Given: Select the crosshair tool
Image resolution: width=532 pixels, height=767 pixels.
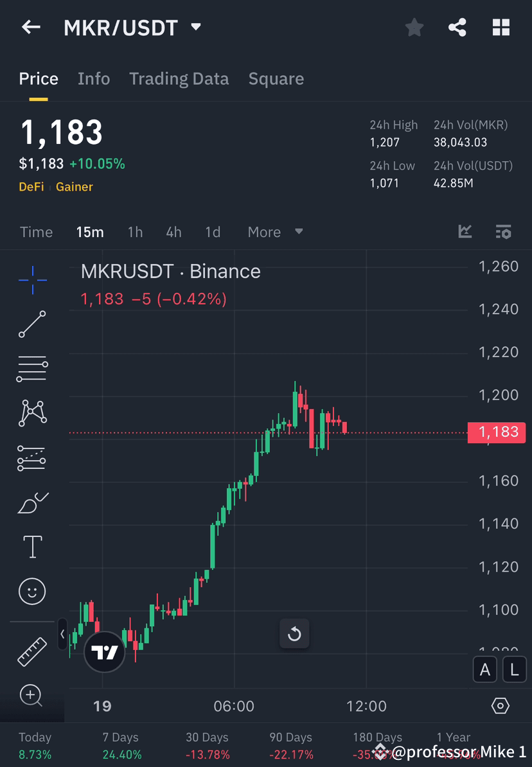Looking at the screenshot, I should pyautogui.click(x=32, y=279).
